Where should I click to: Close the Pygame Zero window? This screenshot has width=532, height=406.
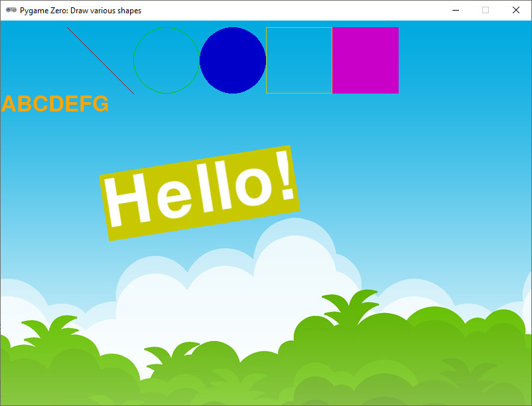click(x=516, y=11)
